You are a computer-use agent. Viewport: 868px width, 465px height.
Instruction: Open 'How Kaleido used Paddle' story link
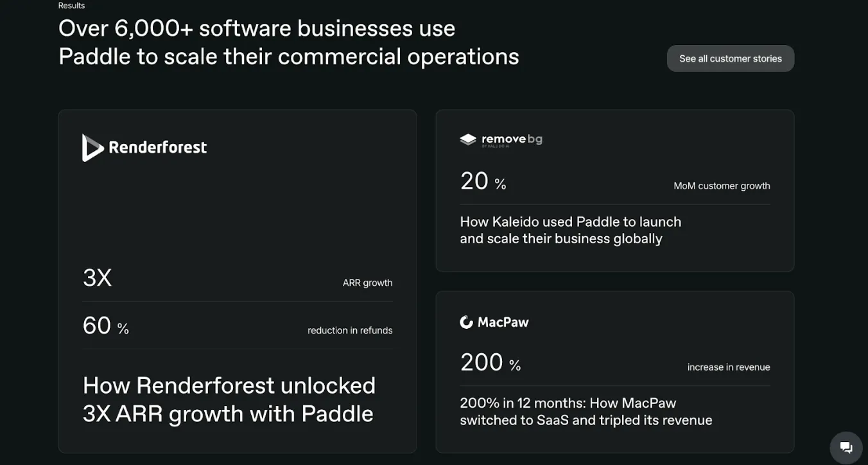[x=570, y=229]
